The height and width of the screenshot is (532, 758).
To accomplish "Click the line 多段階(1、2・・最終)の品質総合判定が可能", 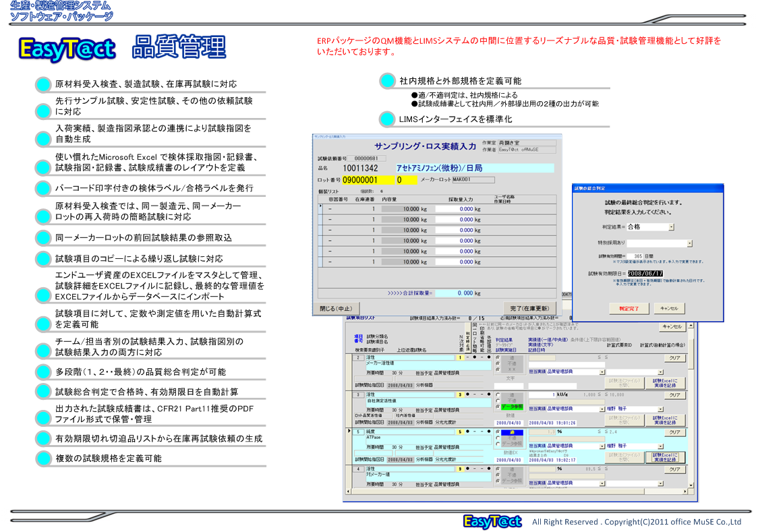I will point(141,372).
